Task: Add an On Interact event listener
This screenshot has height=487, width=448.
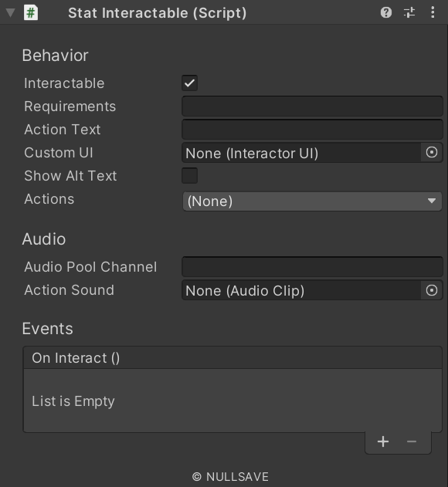Action: click(383, 441)
